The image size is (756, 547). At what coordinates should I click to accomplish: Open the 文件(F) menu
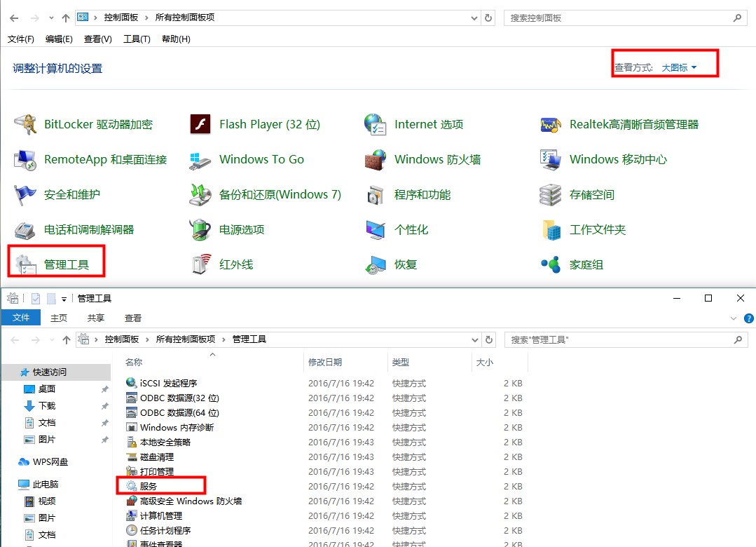point(21,39)
